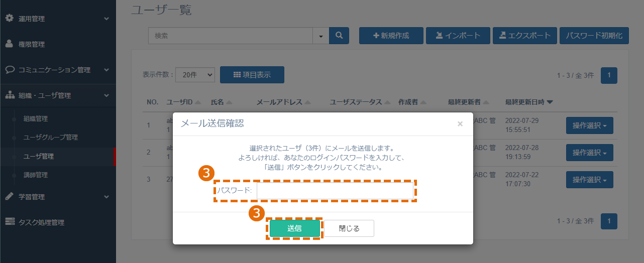
Task: Open 操作選択 dropdown for row 1
Action: [590, 125]
